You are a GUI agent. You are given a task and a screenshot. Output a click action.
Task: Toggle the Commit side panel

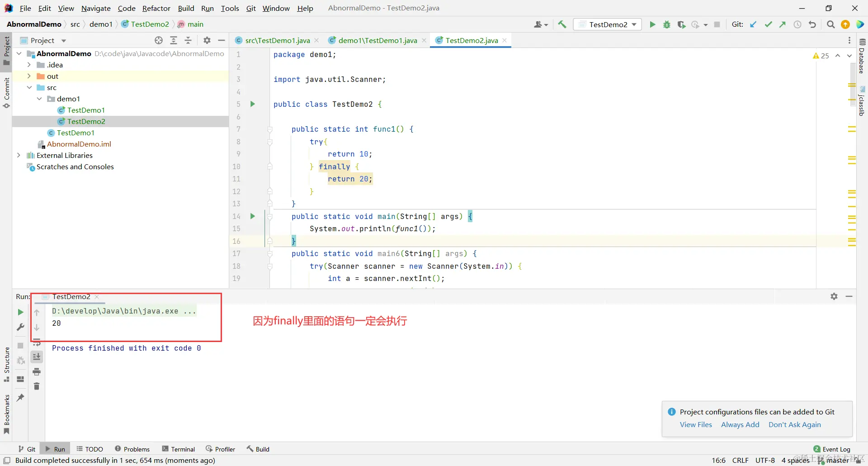[6, 93]
